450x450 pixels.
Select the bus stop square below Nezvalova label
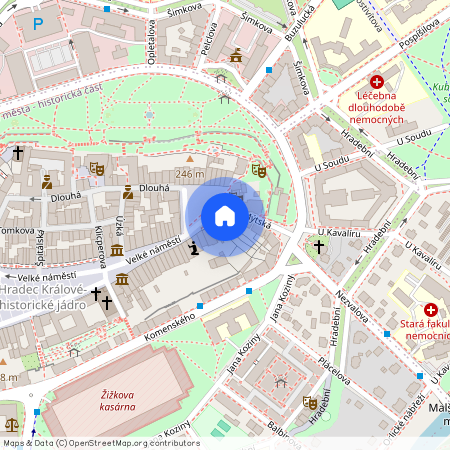[387, 334]
